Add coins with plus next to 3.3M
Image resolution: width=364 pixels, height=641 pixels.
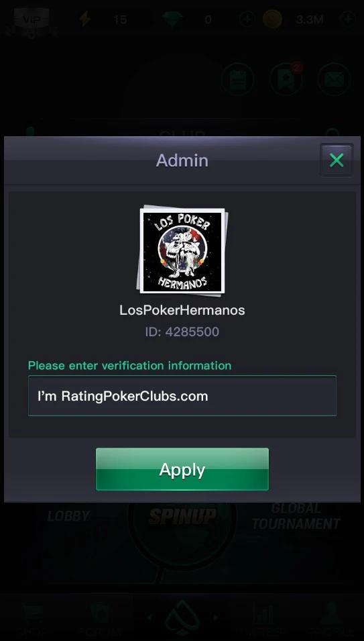348,19
